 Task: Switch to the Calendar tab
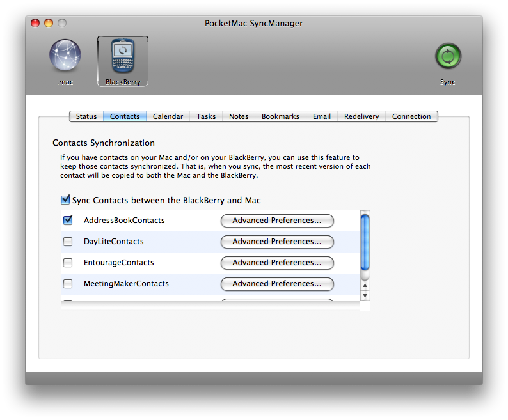(168, 116)
